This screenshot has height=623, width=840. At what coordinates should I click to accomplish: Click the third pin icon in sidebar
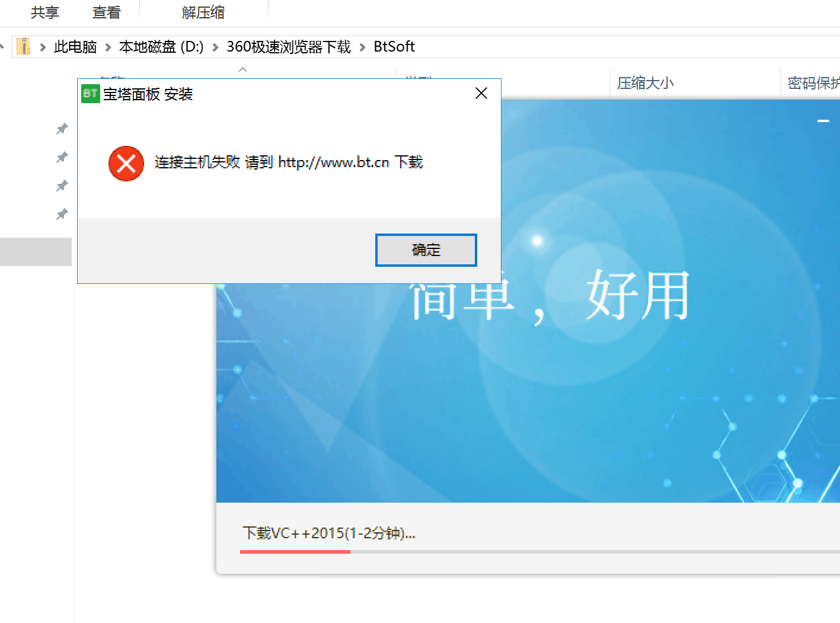(x=62, y=186)
